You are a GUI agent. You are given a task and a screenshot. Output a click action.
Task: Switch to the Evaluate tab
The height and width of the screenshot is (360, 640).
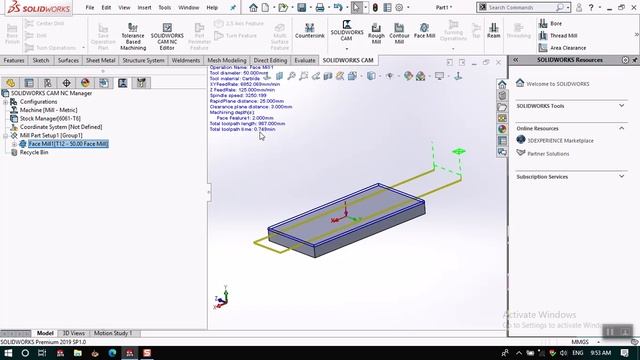point(305,60)
